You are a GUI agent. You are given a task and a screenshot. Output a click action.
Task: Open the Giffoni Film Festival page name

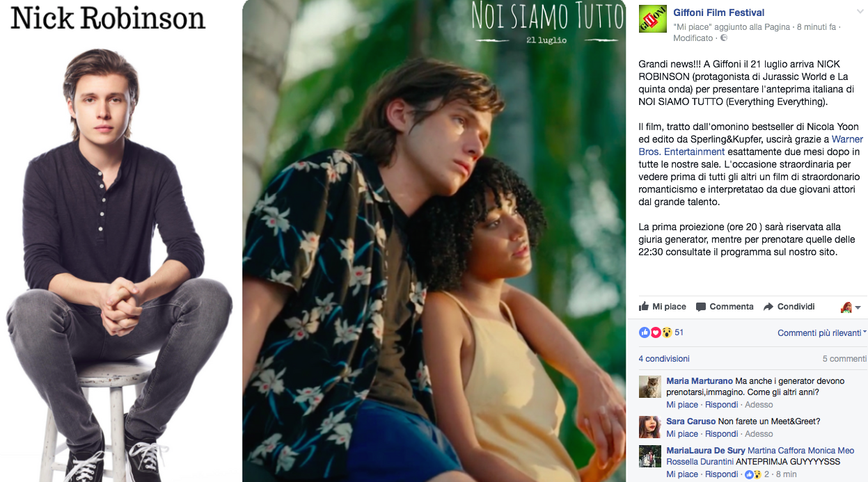pos(719,13)
